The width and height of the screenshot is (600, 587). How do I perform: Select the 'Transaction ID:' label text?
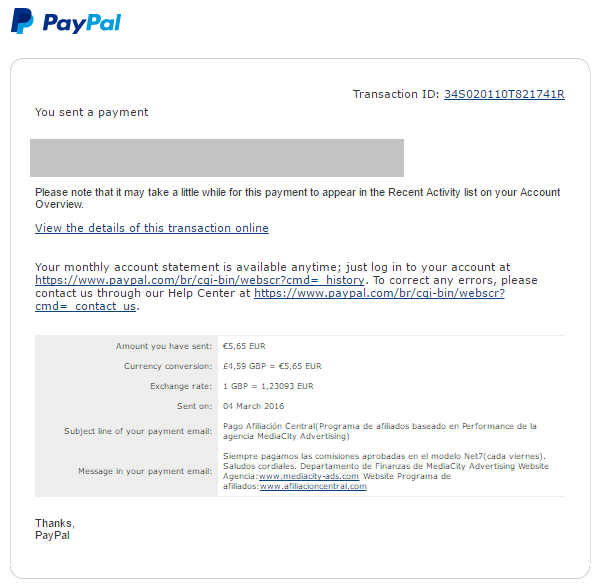pyautogui.click(x=396, y=94)
